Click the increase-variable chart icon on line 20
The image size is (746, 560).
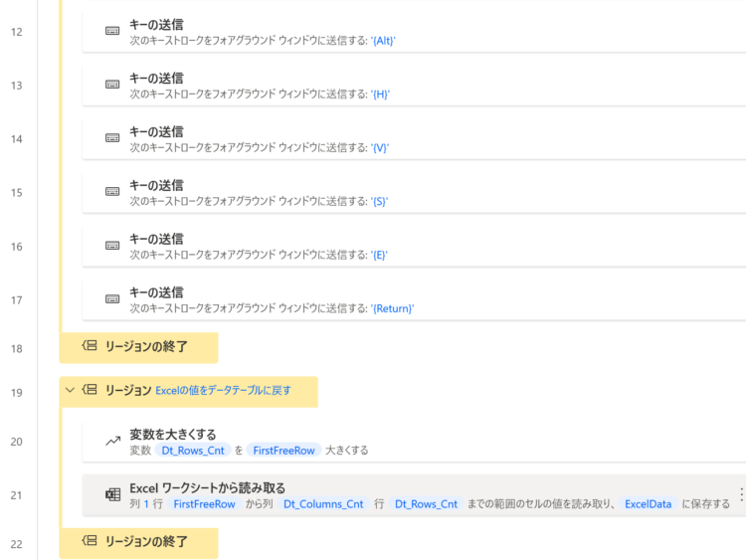click(112, 441)
